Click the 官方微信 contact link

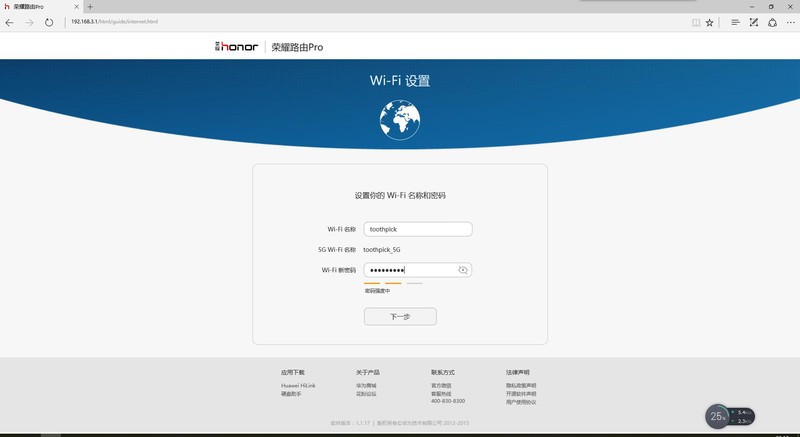click(x=441, y=385)
